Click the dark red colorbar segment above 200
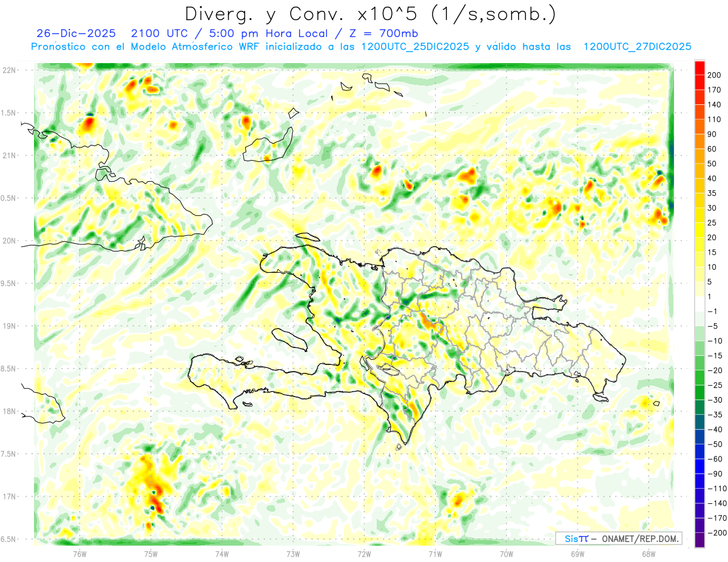The image size is (728, 562). [x=700, y=68]
